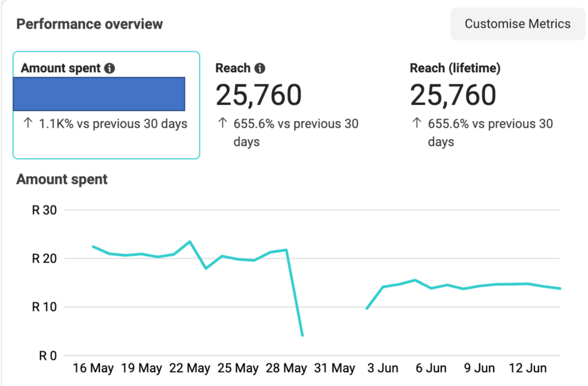The image size is (588, 386).
Task: Click the 3 Jun axis label
Action: coord(382,368)
